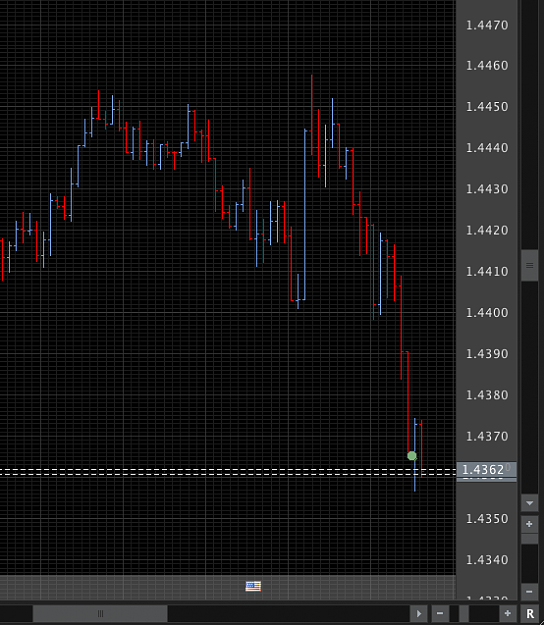Screen dimensions: 544x625
Task: Click vertical zoom in plus button
Action: pos(530,524)
